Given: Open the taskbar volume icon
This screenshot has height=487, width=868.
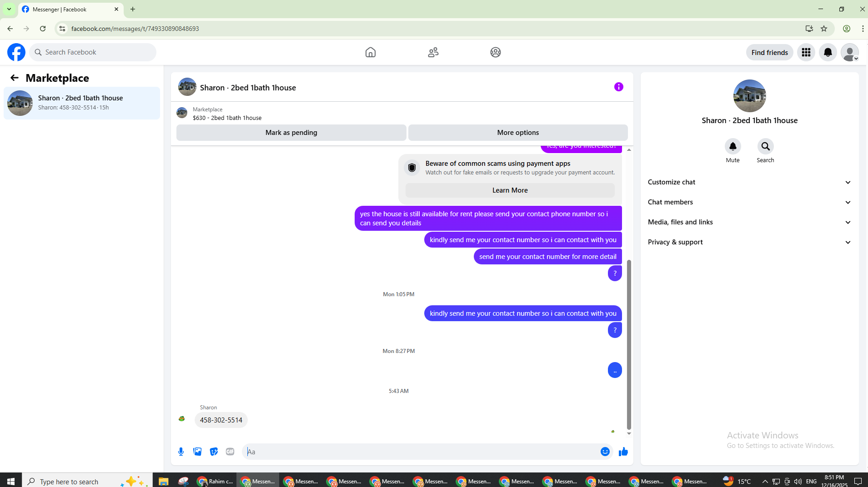Looking at the screenshot, I should tap(798, 482).
